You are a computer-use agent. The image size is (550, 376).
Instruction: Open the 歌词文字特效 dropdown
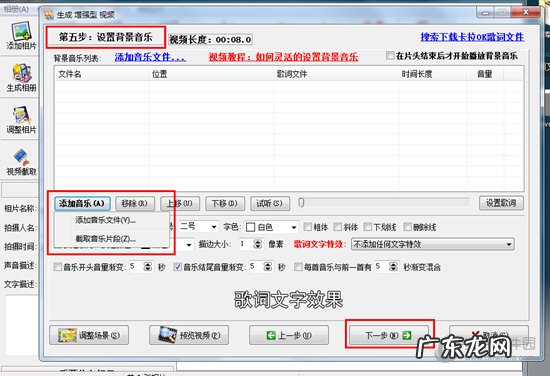click(x=433, y=244)
